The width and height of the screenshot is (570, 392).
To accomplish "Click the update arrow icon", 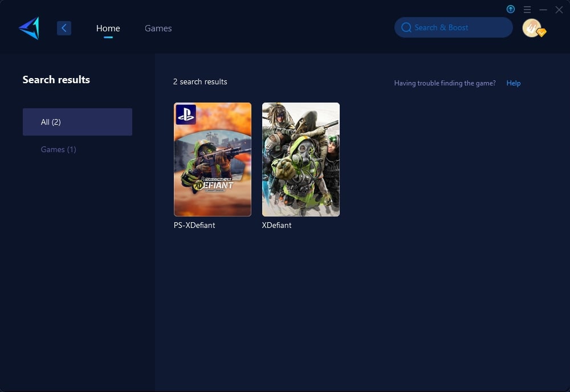I will 510,10.
